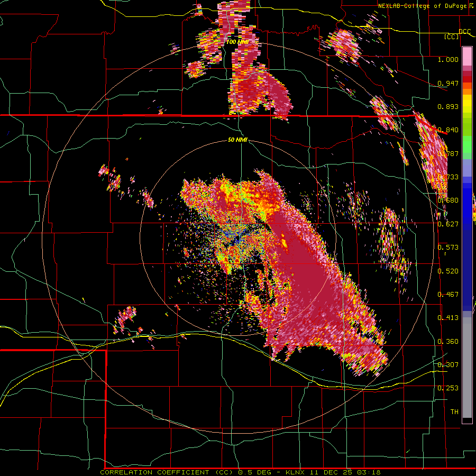Click the TH label on the color scale
The height and width of the screenshot is (476, 476).
tap(454, 412)
